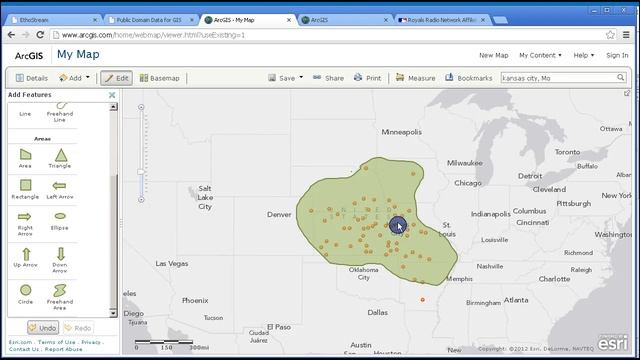Open the Terms of Use link
This screenshot has width=640, height=360.
(57, 342)
